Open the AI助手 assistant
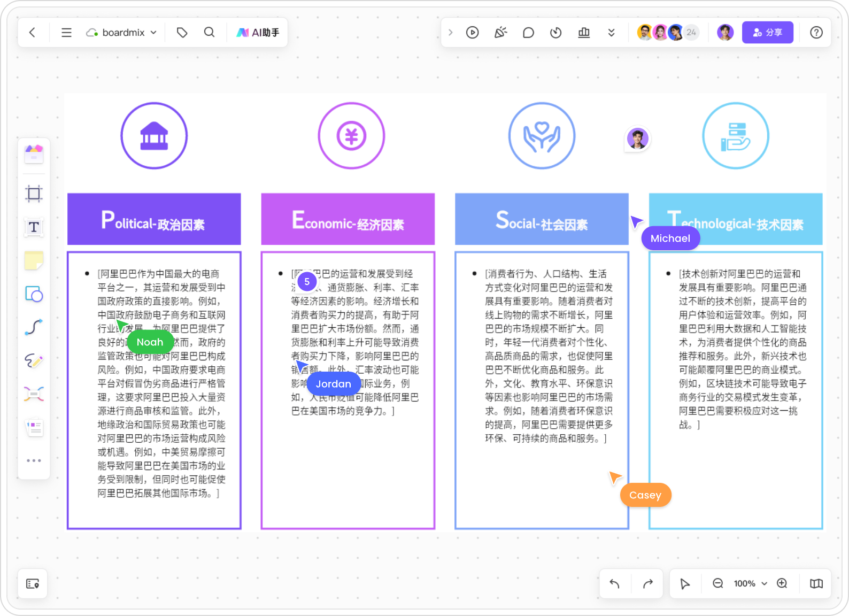This screenshot has width=849, height=616. (258, 33)
